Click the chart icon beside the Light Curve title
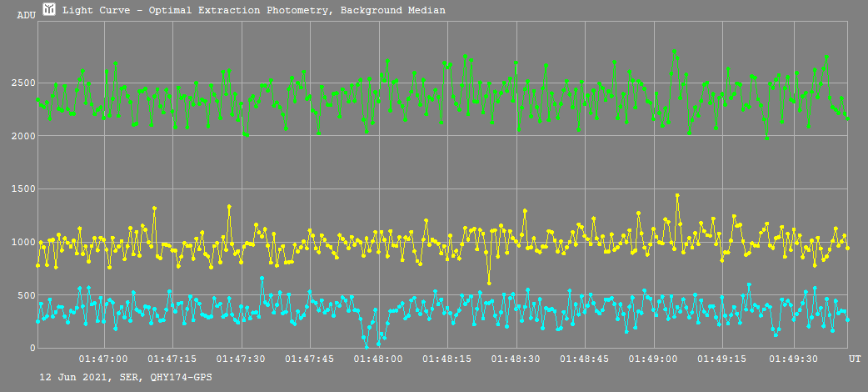 click(x=49, y=10)
